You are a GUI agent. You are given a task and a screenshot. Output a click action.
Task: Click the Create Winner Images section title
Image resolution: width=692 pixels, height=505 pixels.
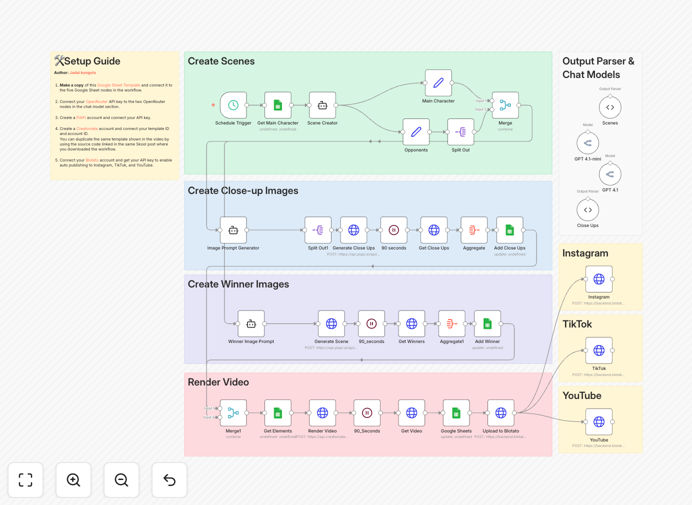click(238, 284)
